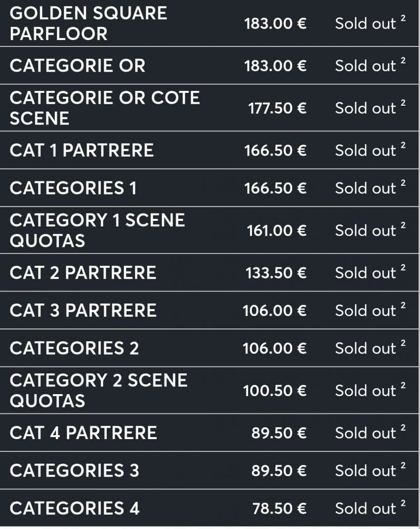Select the CATEGORIES 2 ticket row

click(x=74, y=348)
